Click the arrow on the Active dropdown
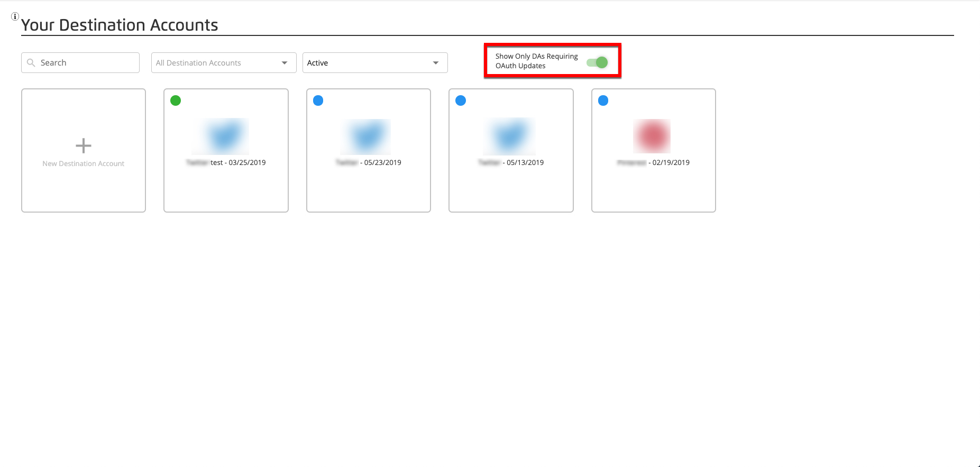The width and height of the screenshot is (980, 467). pos(436,63)
